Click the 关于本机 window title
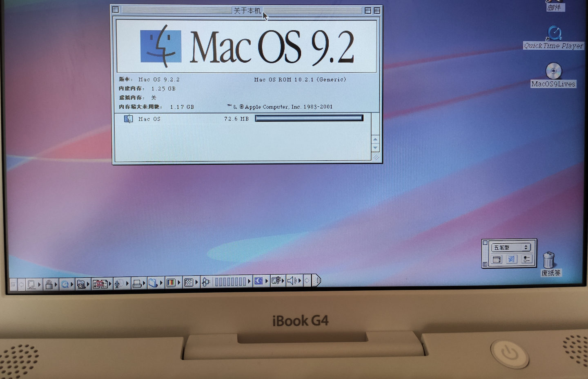 [x=247, y=11]
